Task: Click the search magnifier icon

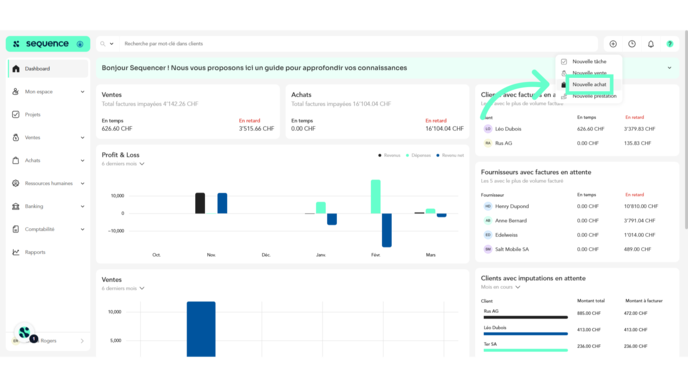Action: pos(103,44)
